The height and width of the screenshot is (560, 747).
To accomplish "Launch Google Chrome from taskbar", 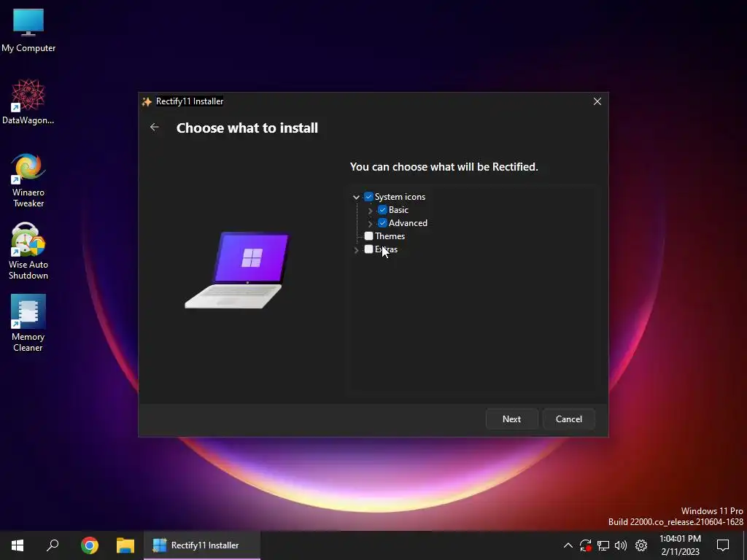I will (x=89, y=545).
